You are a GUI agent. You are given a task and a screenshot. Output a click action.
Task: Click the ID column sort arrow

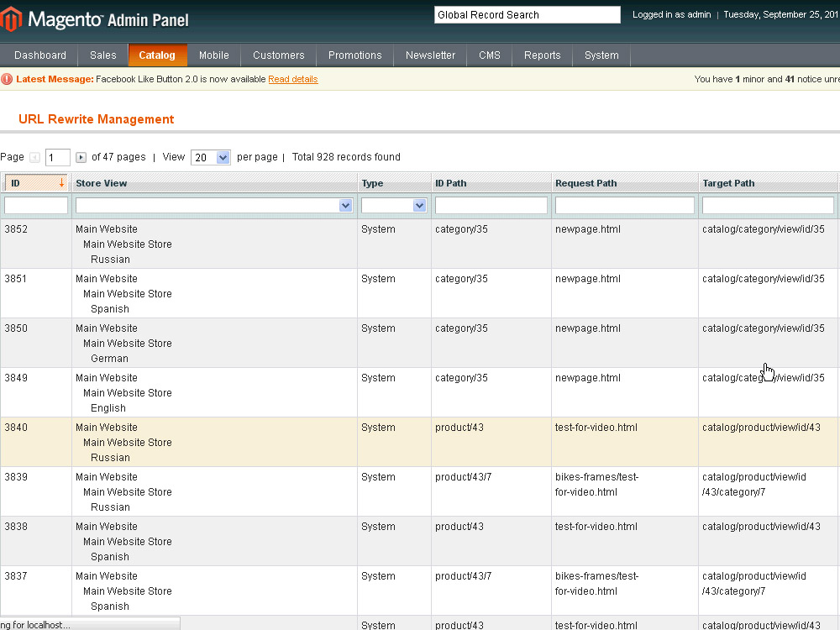[61, 182]
